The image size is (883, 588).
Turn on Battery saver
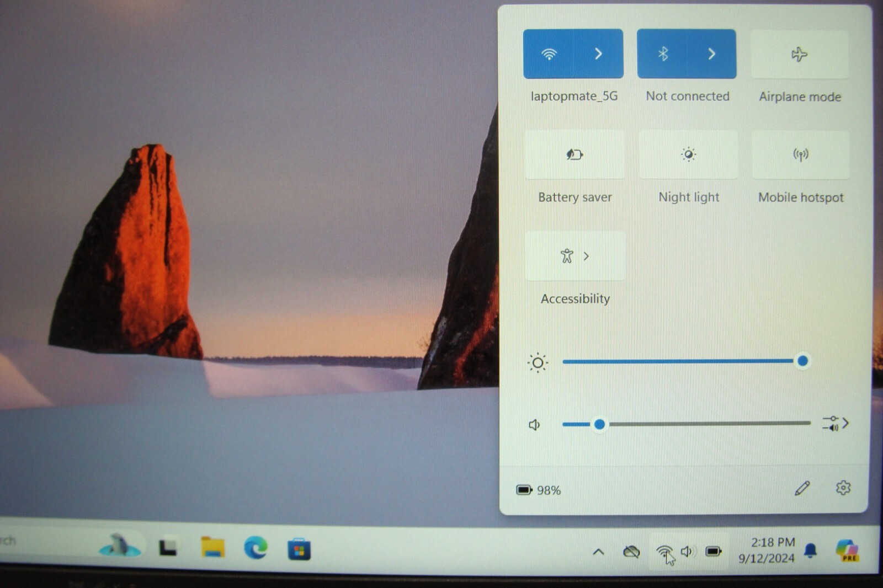(575, 154)
